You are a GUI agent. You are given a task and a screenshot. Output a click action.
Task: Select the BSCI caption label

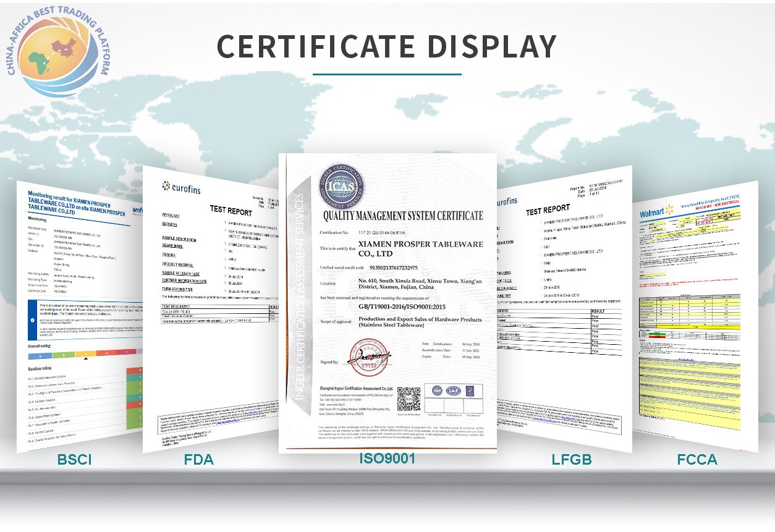[75, 460]
